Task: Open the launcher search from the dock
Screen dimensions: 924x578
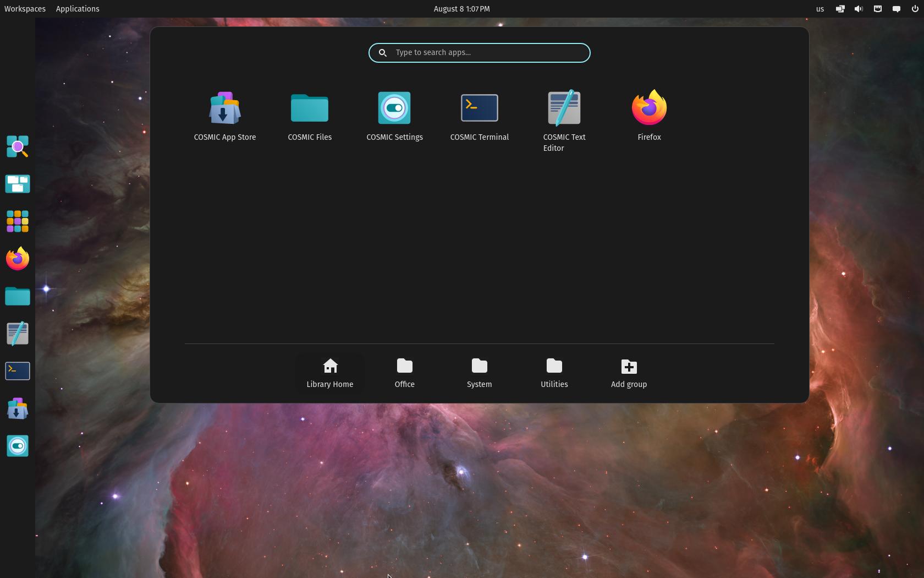Action: (x=18, y=146)
